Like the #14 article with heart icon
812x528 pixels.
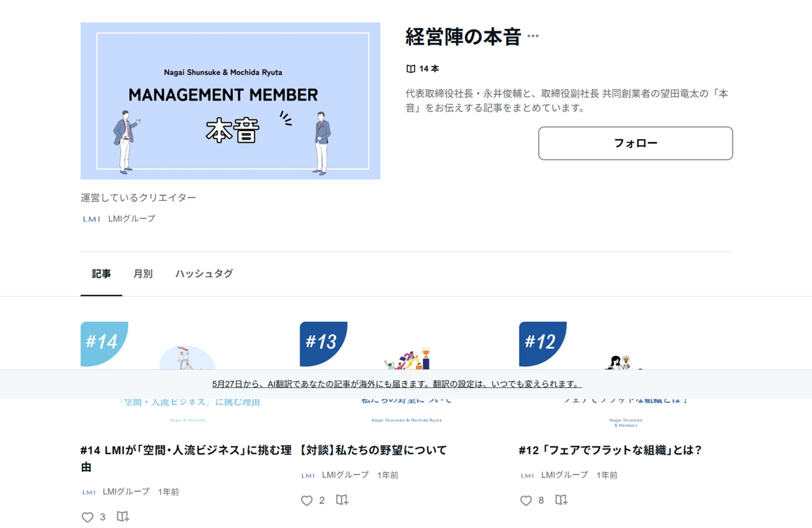pos(87,517)
